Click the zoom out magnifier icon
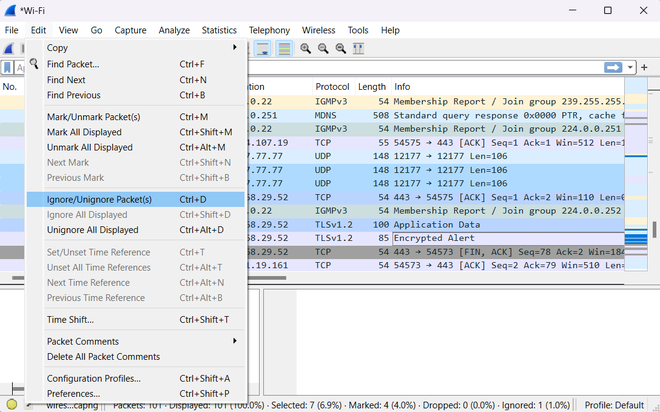Screen dimensions: 660x412 tap(322, 48)
